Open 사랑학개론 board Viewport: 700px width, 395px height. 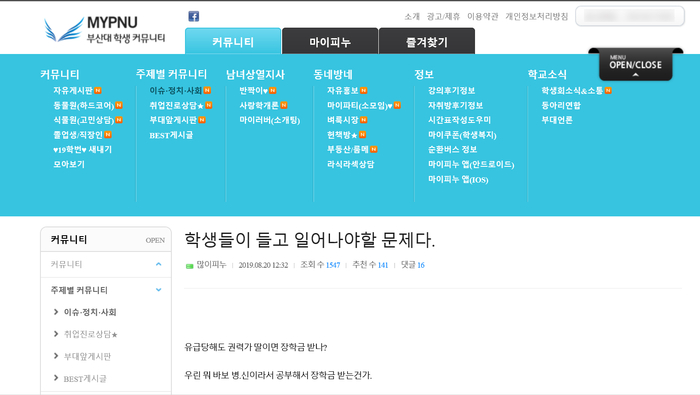coord(259,106)
